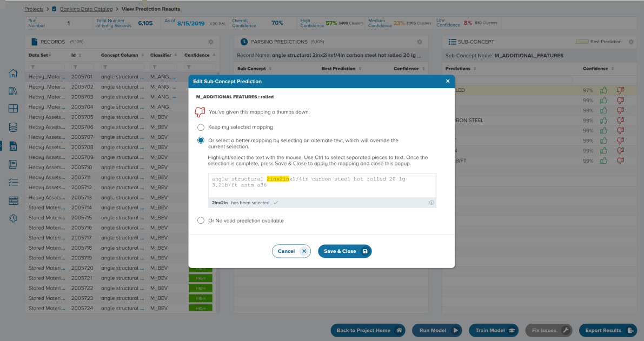This screenshot has height=341, width=644.
Task: Open Records panel settings gear
Action: point(211,42)
